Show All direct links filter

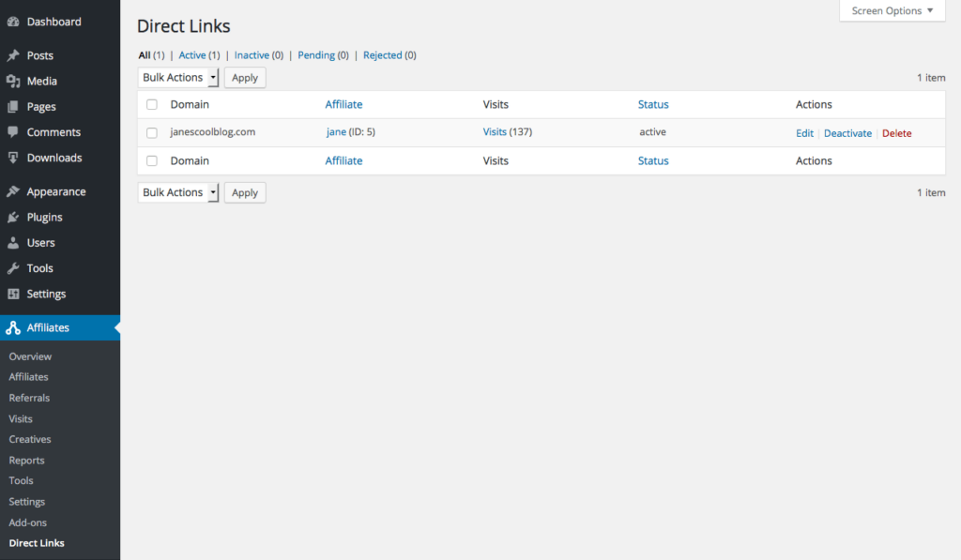click(145, 55)
